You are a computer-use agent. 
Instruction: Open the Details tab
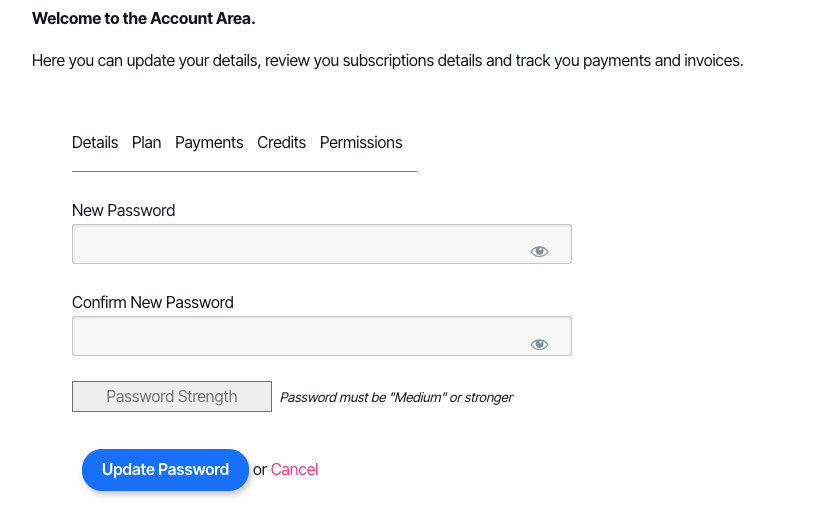point(95,142)
